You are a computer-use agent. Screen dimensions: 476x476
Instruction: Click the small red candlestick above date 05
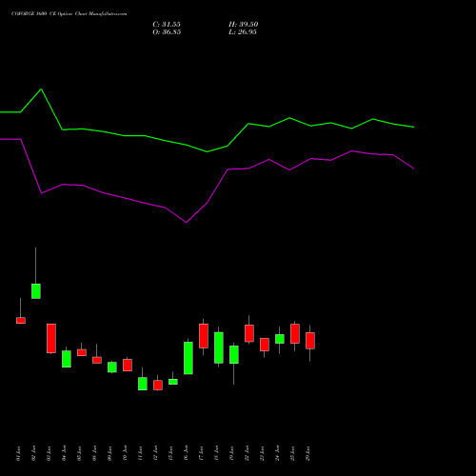82,352
